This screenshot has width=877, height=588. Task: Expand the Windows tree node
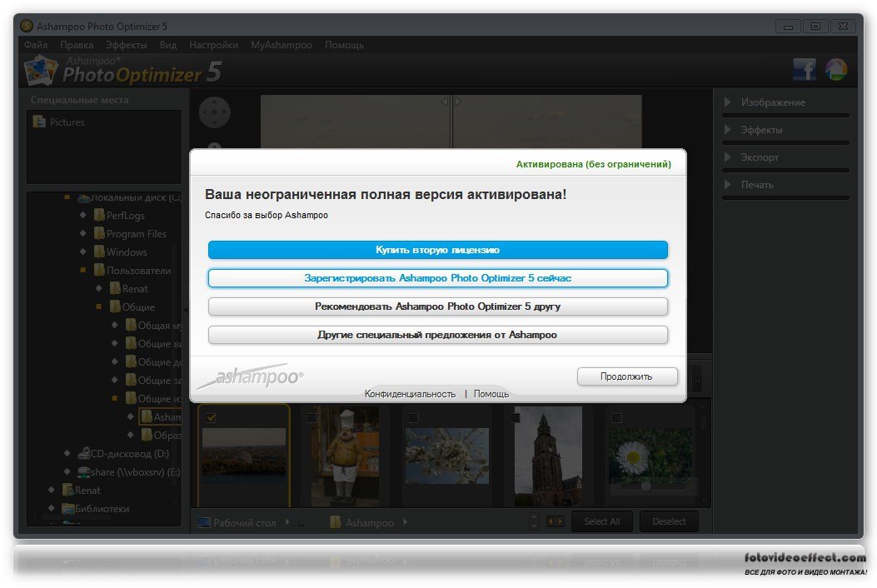82,252
